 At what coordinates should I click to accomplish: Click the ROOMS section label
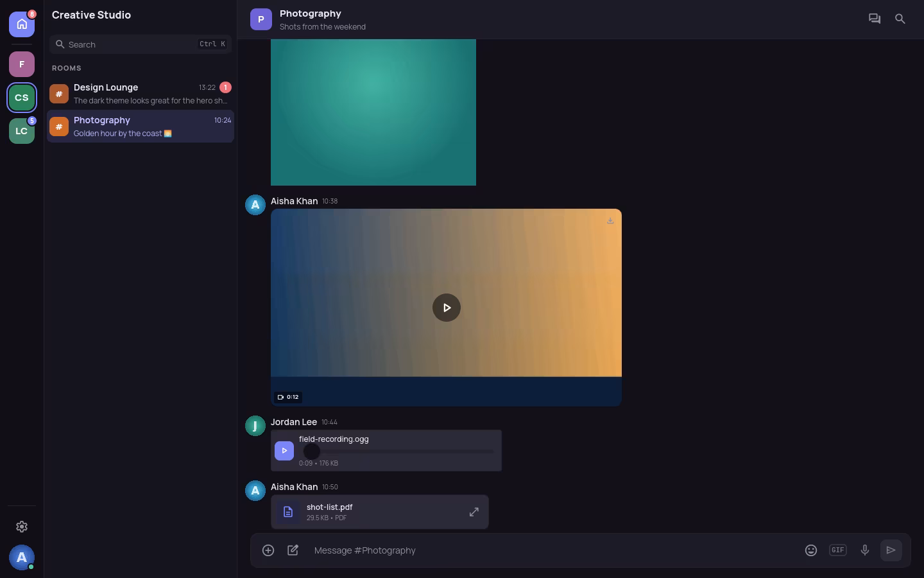coord(67,68)
